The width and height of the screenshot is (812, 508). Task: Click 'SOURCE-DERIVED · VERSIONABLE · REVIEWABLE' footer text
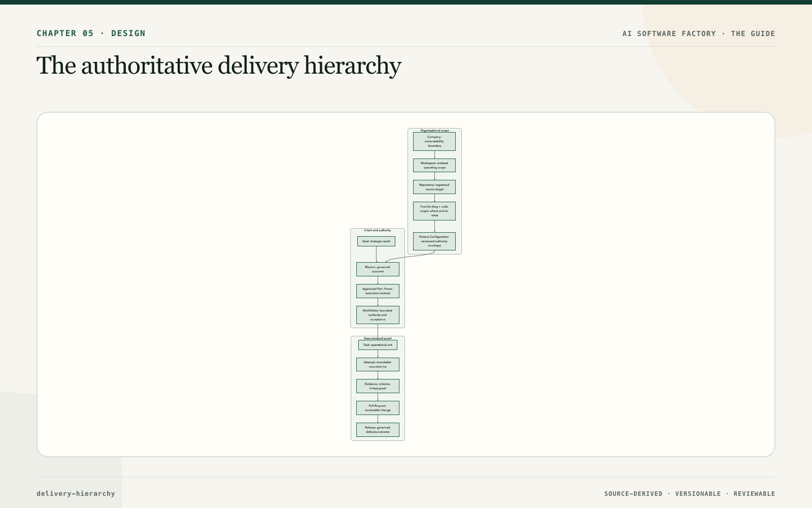pyautogui.click(x=690, y=494)
